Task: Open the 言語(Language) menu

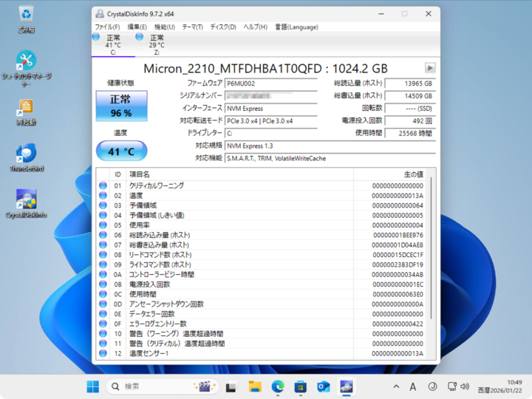Action: [x=296, y=27]
